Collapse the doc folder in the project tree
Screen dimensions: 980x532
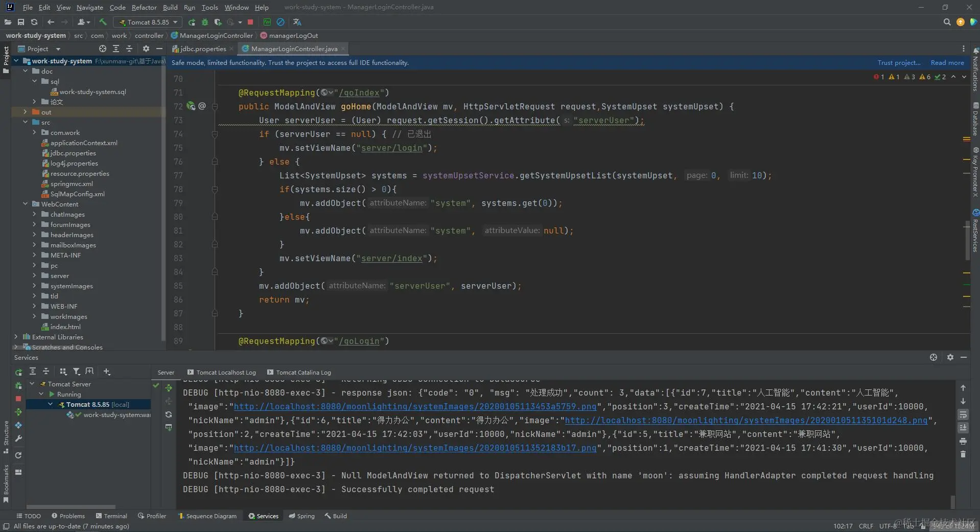26,71
